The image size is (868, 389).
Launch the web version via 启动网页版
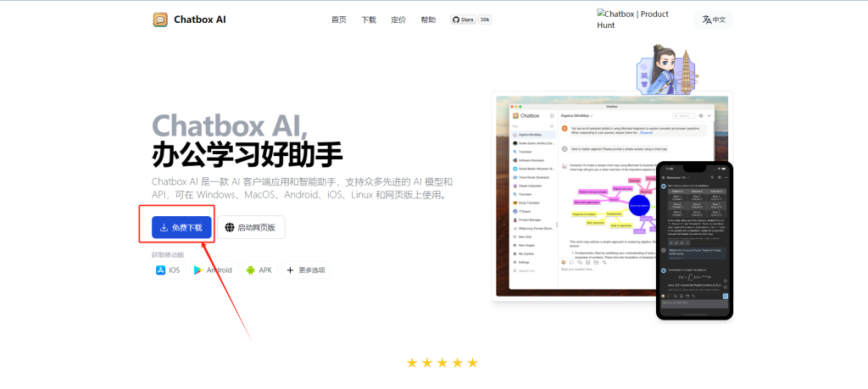[251, 227]
